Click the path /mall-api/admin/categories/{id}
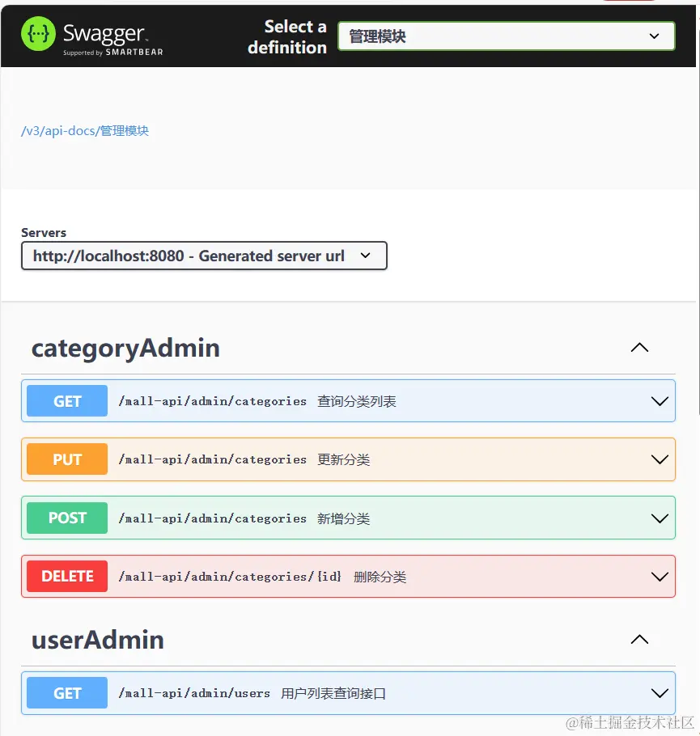 (x=230, y=577)
